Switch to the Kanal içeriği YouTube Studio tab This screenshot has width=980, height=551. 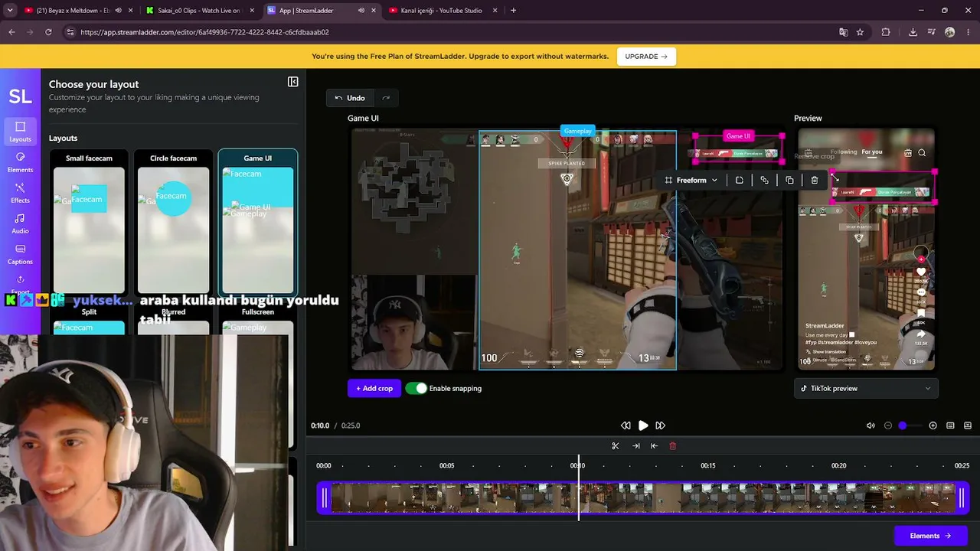443,11
